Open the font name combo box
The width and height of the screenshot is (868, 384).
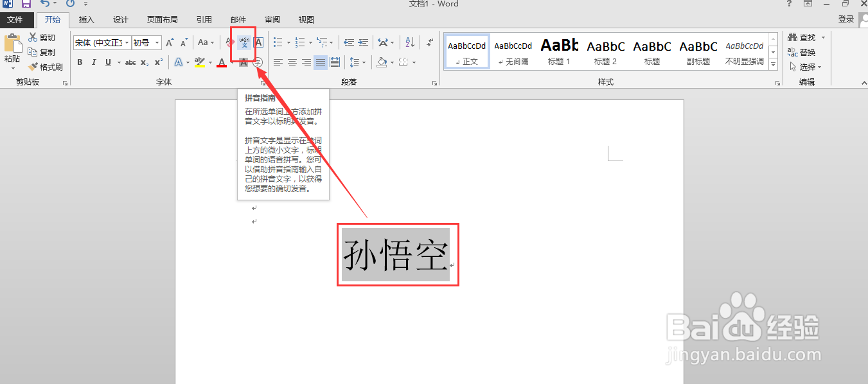coord(102,43)
